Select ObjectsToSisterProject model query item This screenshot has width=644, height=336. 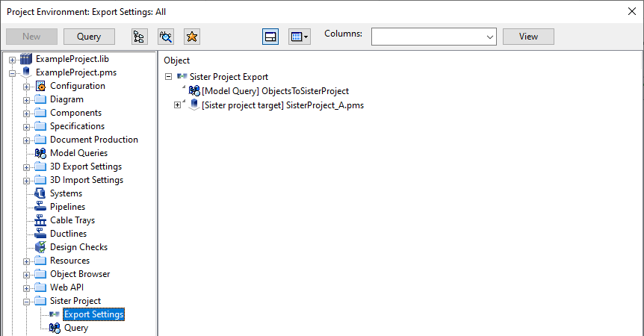274,91
